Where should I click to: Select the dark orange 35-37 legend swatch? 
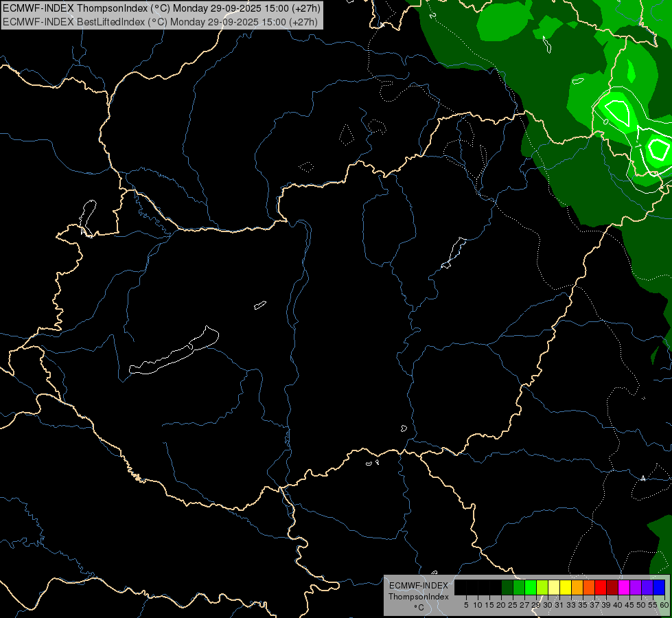click(x=588, y=588)
